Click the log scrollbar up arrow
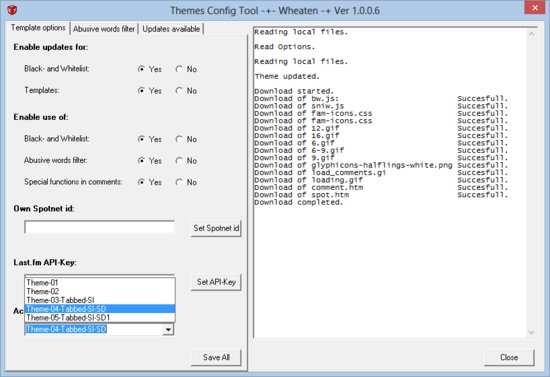The width and height of the screenshot is (550, 377). pyautogui.click(x=531, y=34)
